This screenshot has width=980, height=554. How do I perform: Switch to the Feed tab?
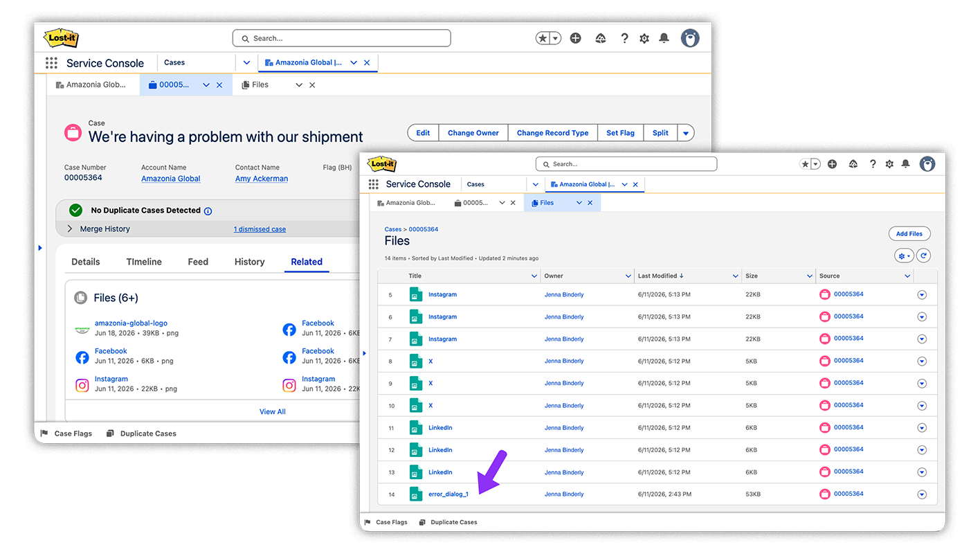coord(198,262)
